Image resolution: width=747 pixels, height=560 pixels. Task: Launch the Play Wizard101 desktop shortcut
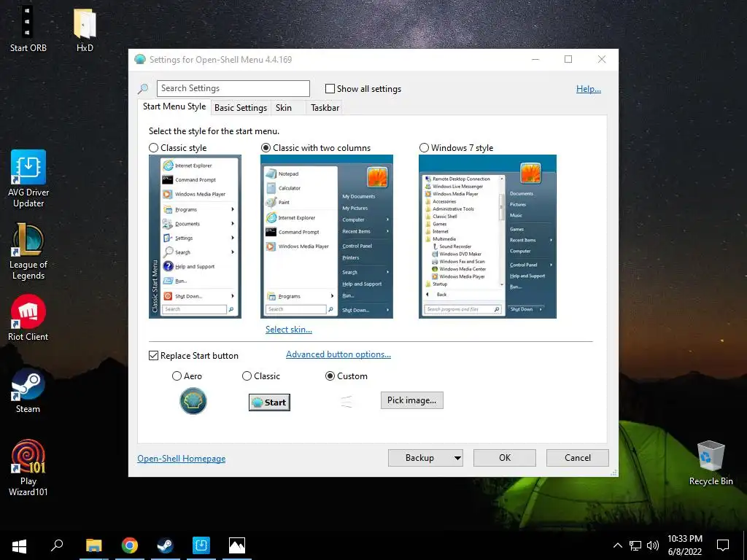[x=28, y=467]
